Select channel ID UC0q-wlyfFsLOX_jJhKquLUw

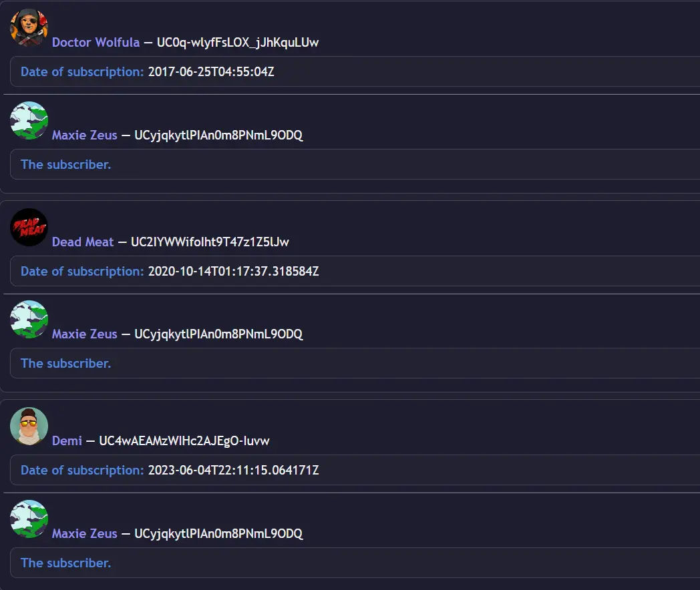click(238, 42)
